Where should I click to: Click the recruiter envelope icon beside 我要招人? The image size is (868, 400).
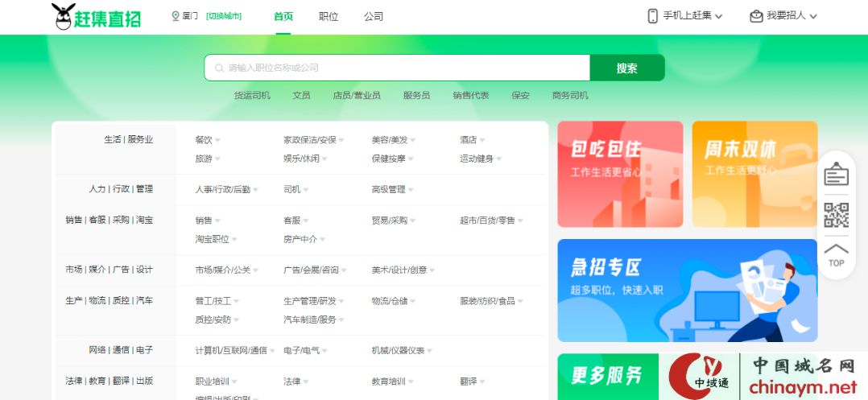755,16
